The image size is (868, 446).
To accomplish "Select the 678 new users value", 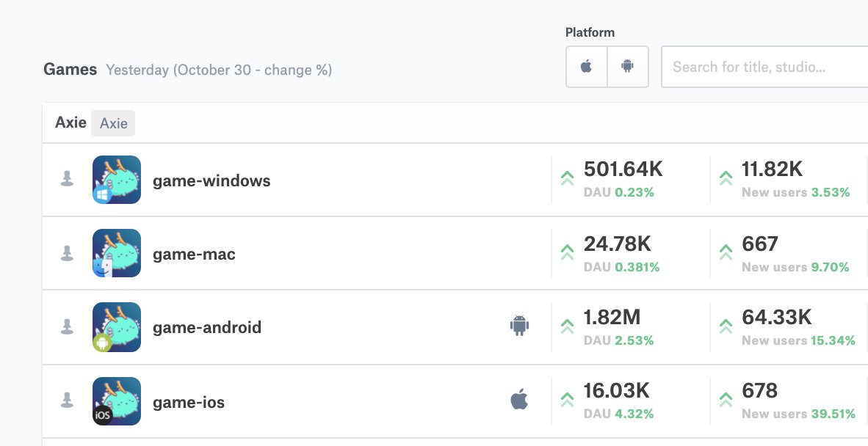I will 759,391.
